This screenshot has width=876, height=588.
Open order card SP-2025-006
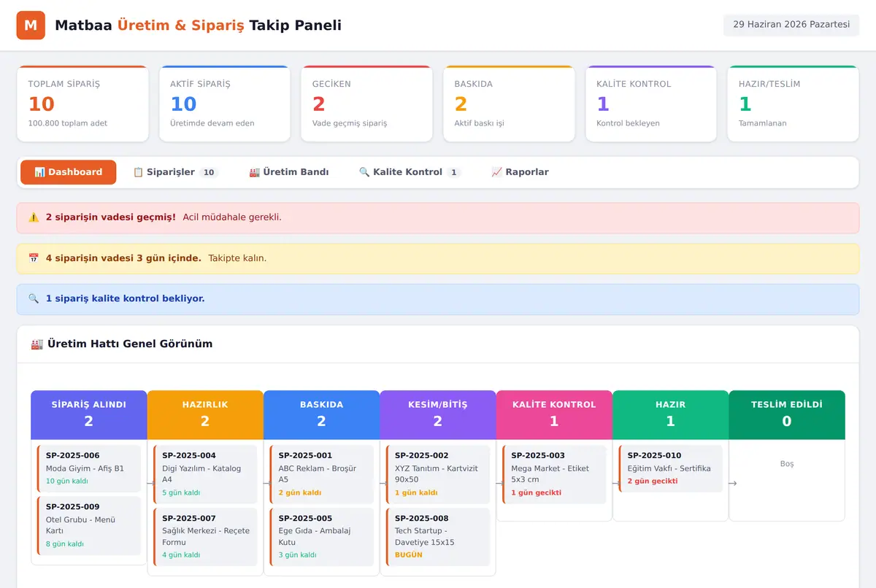89,468
